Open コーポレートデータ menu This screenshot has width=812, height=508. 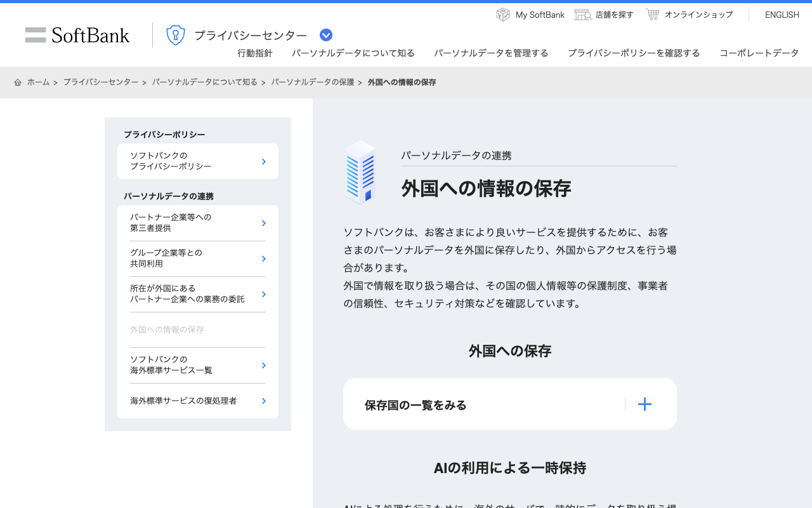[x=759, y=53]
